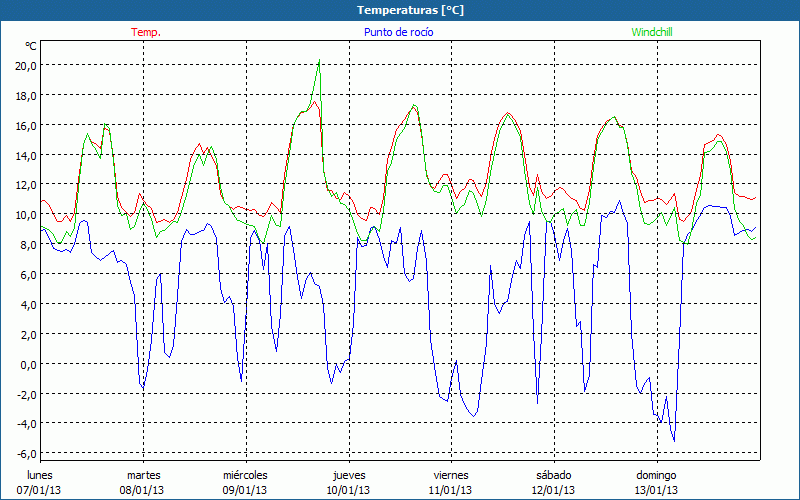Click the 'Temperaturas [°C]' chart title
The width and height of the screenshot is (800, 500).
click(x=410, y=10)
